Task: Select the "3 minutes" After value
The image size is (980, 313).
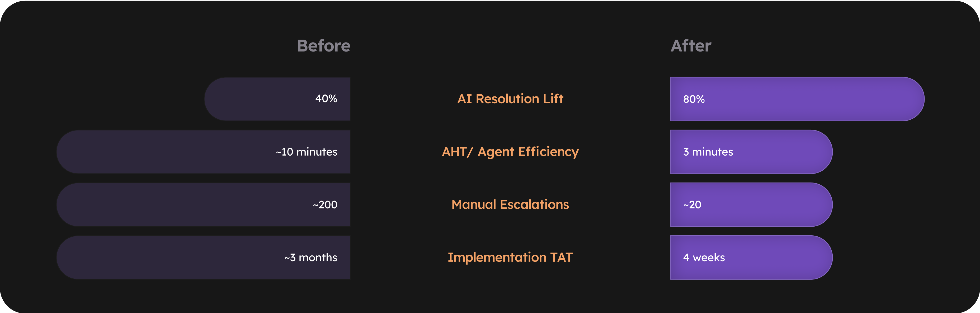Action: pos(708,152)
